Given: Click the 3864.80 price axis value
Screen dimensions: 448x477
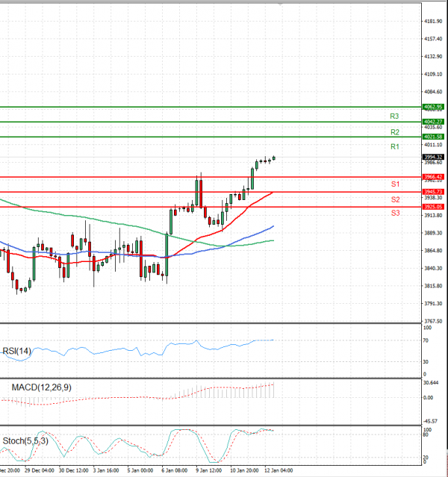Looking at the screenshot, I should 433,250.
